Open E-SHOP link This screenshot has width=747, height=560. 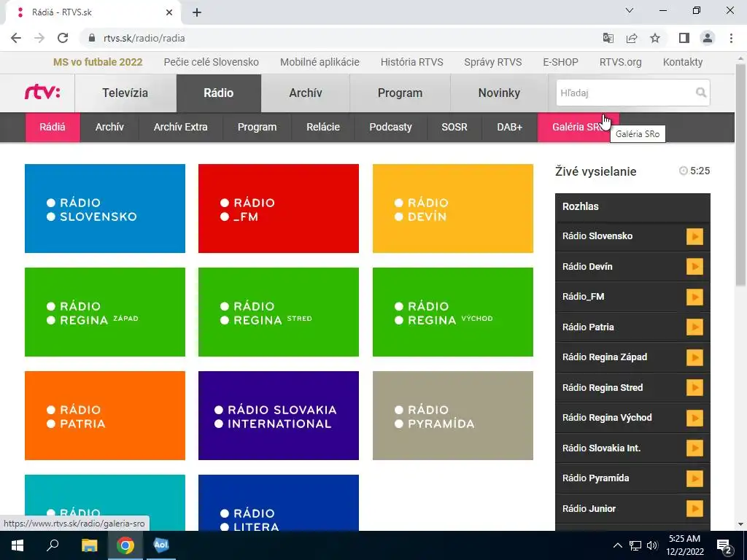coord(561,62)
